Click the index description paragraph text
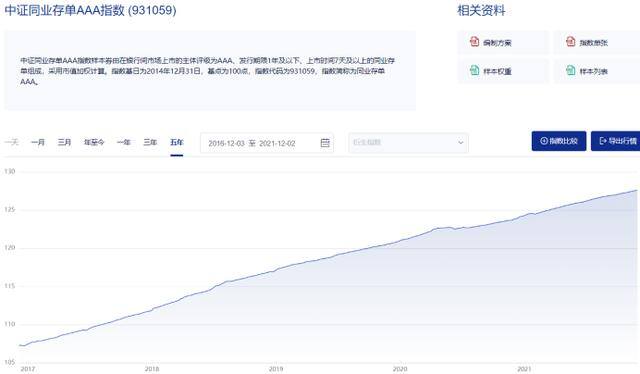 [x=207, y=71]
